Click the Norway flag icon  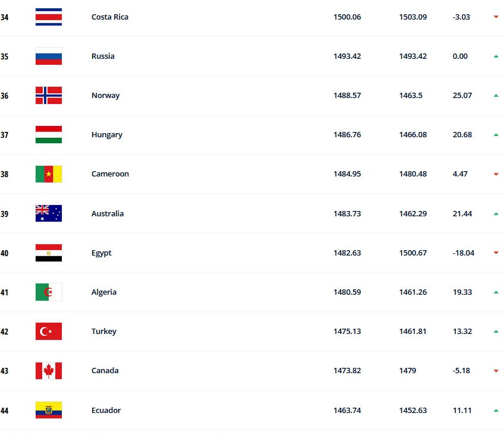[x=49, y=96]
